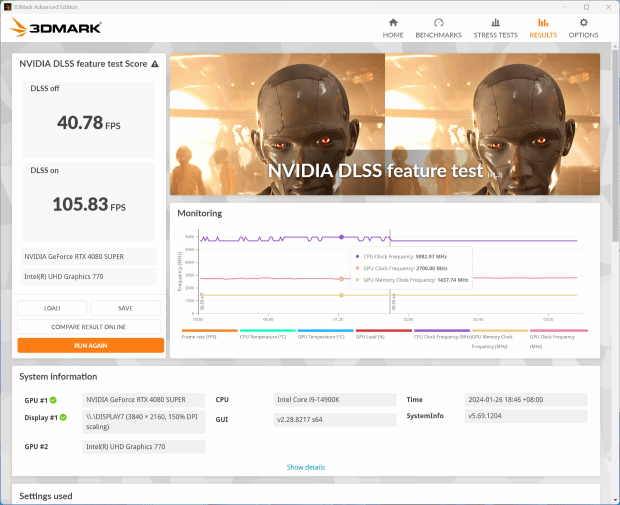Toggle CPU Temperature legend swatch
Image resolution: width=620 pixels, height=505 pixels.
[268, 331]
